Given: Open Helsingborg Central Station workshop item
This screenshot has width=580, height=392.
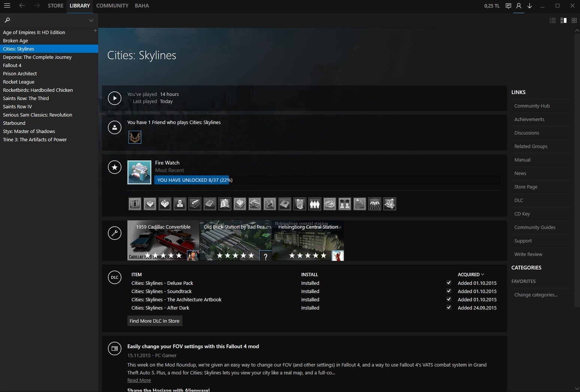Looking at the screenshot, I should pyautogui.click(x=308, y=241).
